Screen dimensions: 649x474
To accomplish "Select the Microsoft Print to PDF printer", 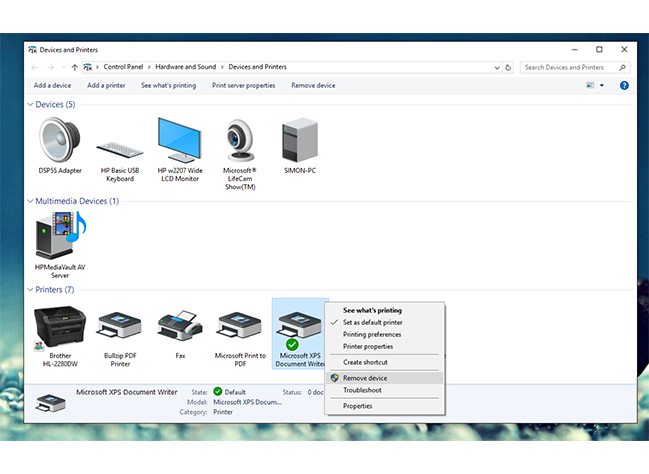I will 240,339.
